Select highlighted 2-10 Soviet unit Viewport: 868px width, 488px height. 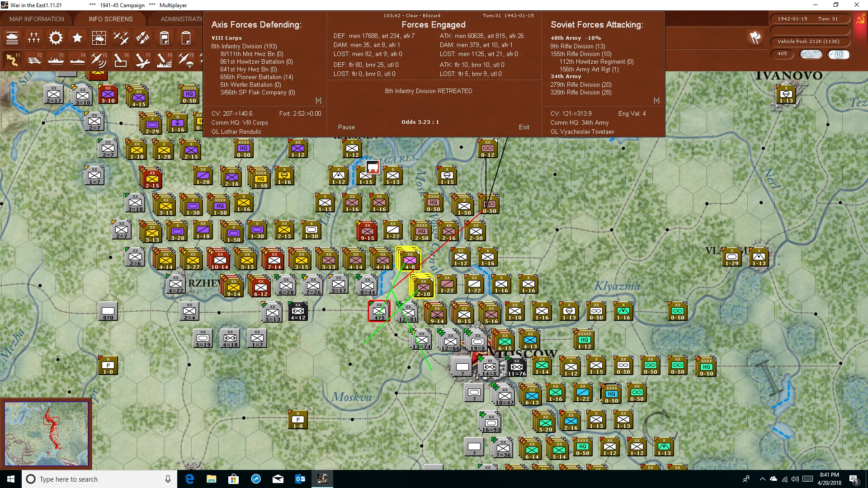pos(423,286)
